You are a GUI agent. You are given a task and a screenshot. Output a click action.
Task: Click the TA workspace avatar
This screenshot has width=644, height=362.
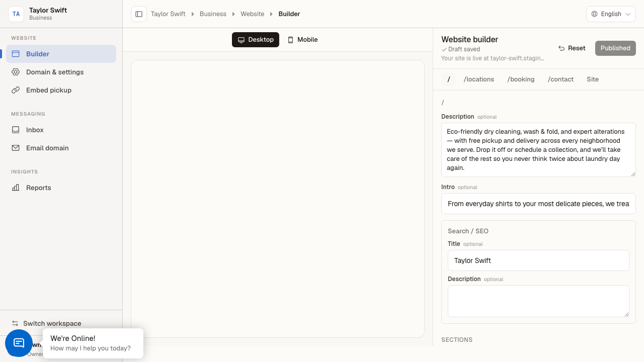pyautogui.click(x=16, y=14)
